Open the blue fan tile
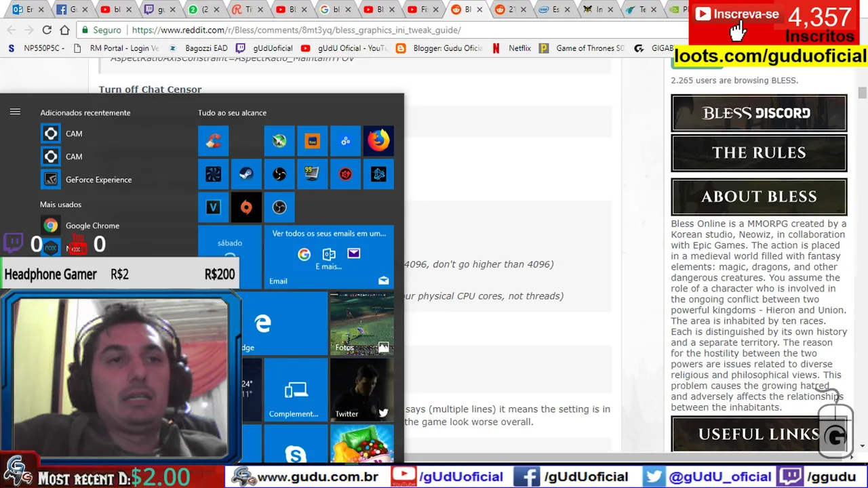This screenshot has height=488, width=868. tap(213, 174)
